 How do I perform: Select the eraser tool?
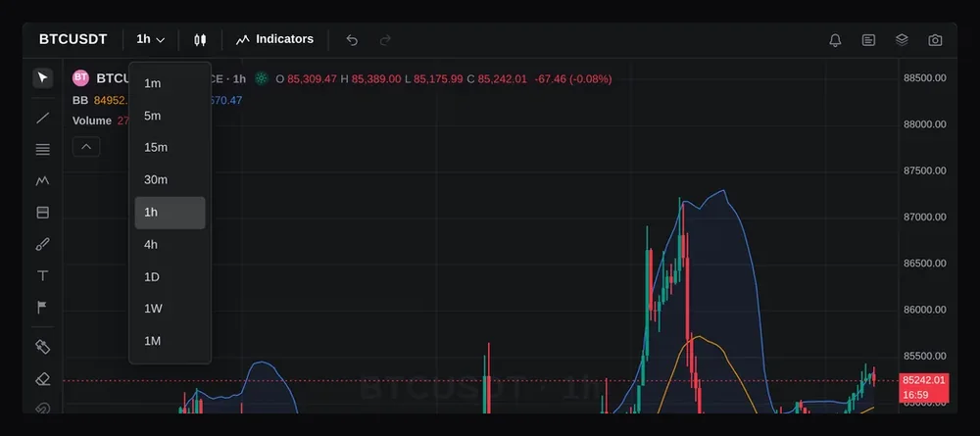[42, 378]
